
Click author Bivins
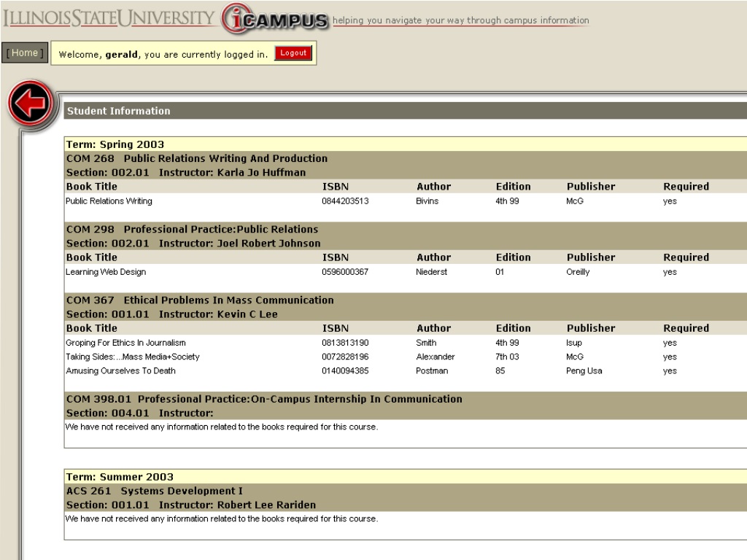(x=427, y=201)
